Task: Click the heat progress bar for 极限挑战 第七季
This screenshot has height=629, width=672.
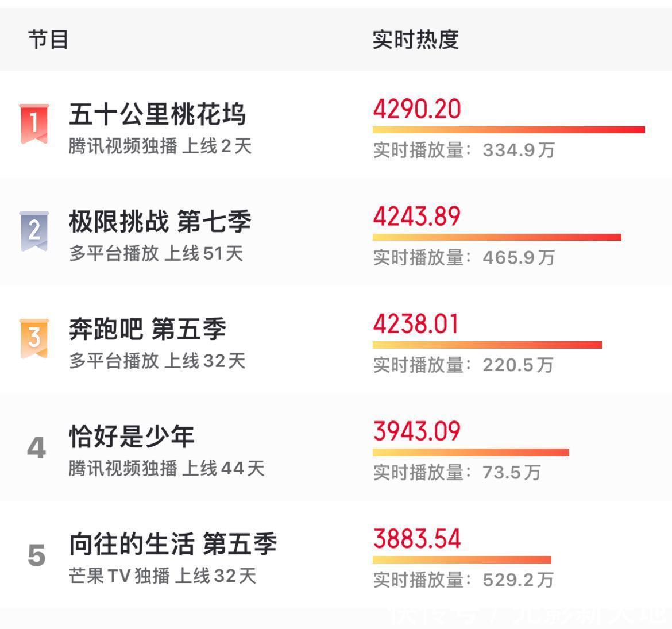Action: [497, 236]
